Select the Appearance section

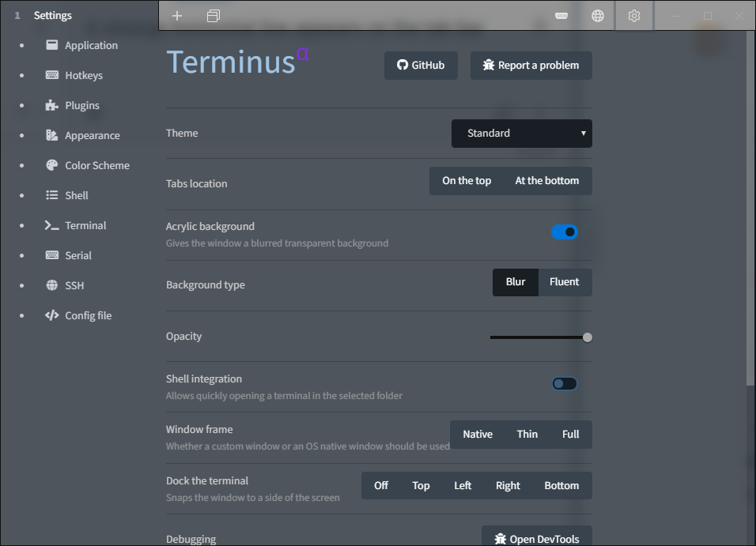click(x=83, y=135)
